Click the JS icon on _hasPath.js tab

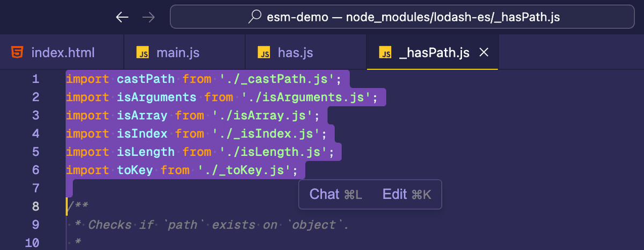point(385,53)
